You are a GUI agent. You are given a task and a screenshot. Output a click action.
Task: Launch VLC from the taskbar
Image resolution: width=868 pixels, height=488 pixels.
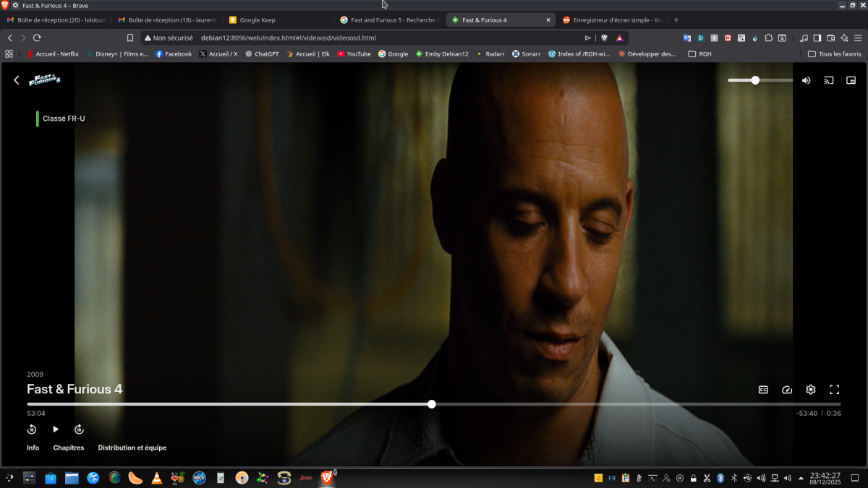coord(156,478)
